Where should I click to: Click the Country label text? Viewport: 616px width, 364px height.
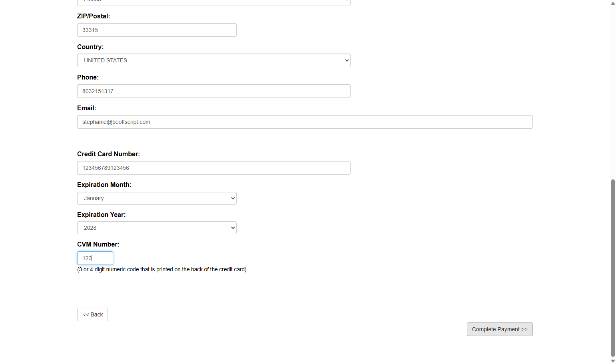coord(90,47)
